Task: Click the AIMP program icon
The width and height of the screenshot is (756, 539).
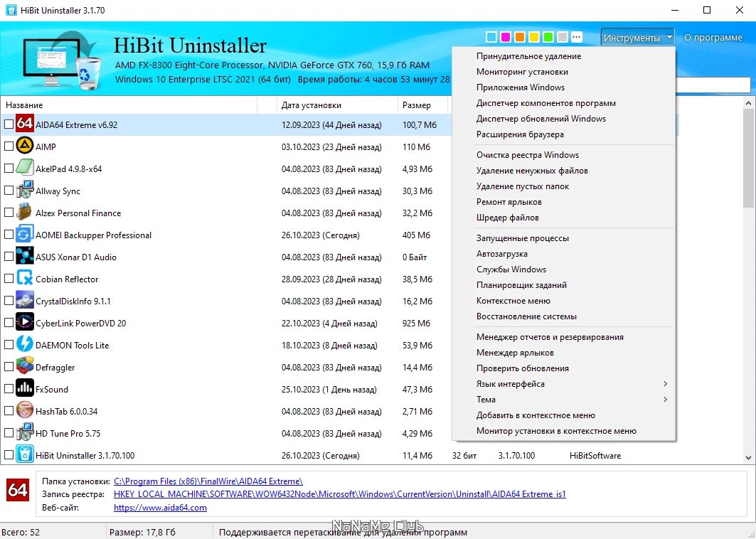Action: [x=25, y=146]
